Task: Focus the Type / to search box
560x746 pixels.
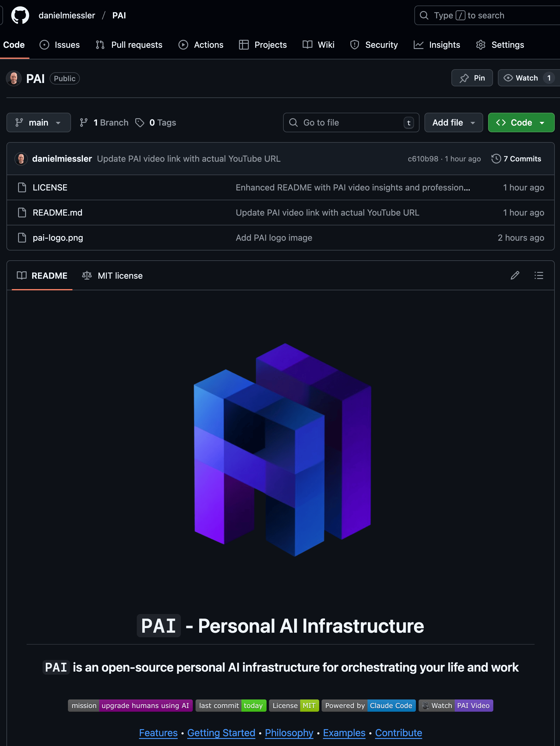Action: tap(487, 16)
